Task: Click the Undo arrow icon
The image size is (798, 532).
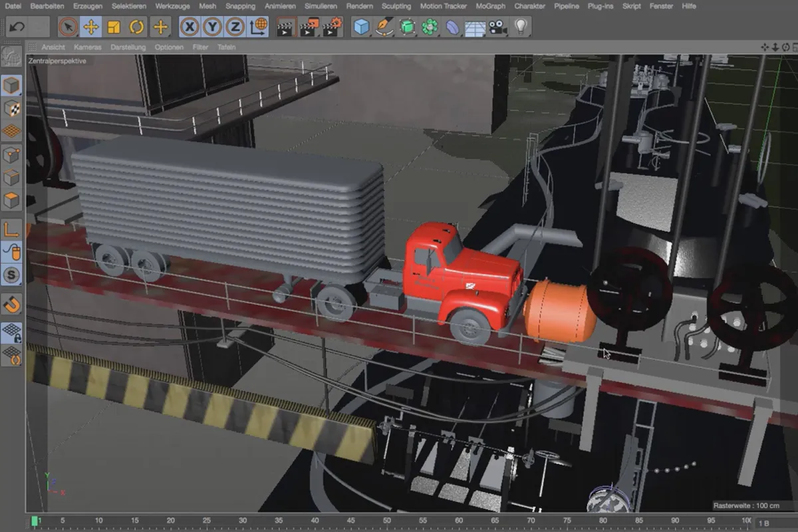Action: coord(18,27)
